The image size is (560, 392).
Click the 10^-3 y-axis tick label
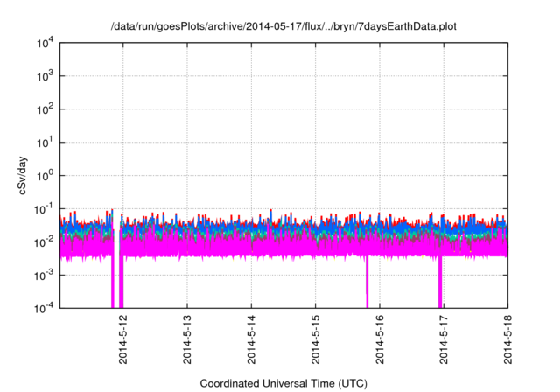[44, 276]
